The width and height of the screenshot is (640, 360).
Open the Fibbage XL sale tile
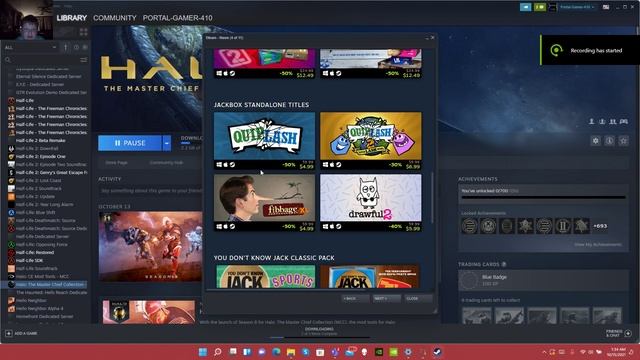click(264, 203)
